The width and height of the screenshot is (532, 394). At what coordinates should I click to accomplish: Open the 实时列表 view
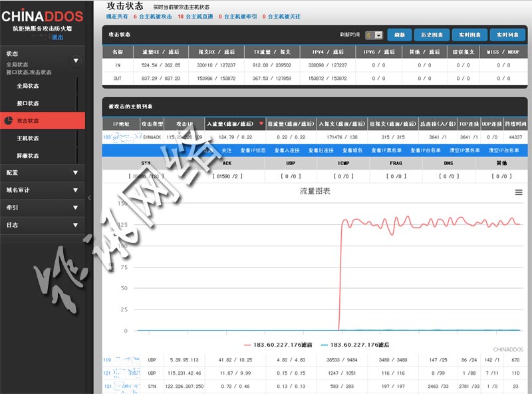(x=507, y=35)
